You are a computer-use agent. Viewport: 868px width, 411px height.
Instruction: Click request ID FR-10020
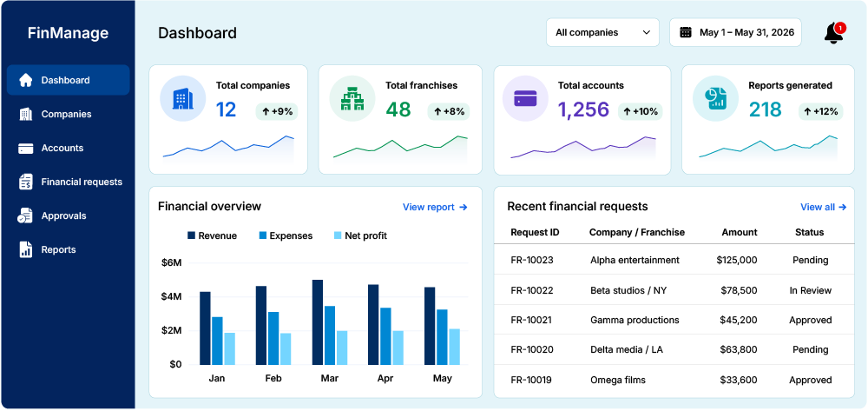click(532, 350)
